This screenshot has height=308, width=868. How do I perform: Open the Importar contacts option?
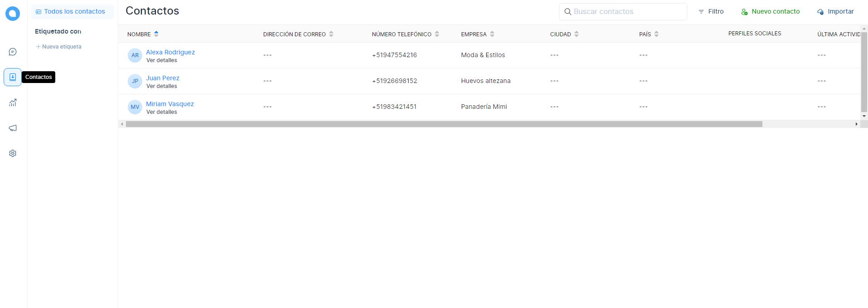[835, 11]
